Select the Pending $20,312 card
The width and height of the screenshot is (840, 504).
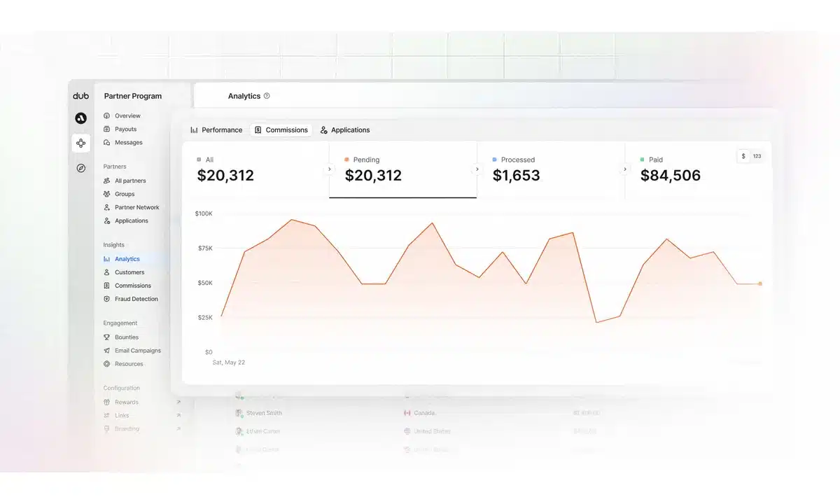click(403, 170)
